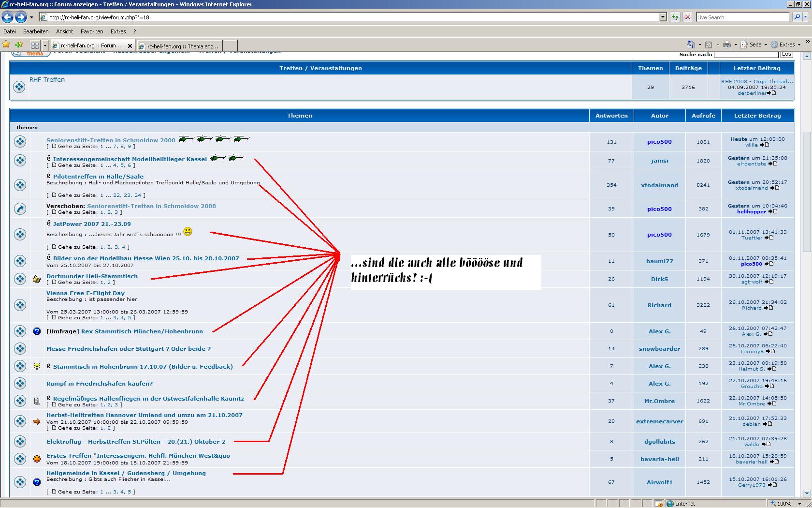812x508 pixels.
Task: Open Heligemeinde in Kassel / Gudensberg topic
Action: click(x=126, y=473)
